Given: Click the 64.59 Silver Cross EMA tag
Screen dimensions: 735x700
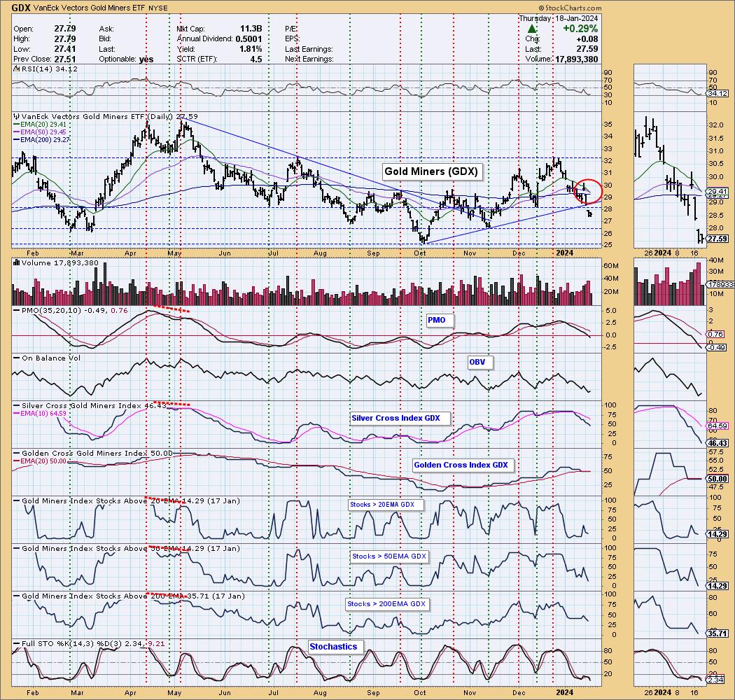Looking at the screenshot, I should click(717, 426).
